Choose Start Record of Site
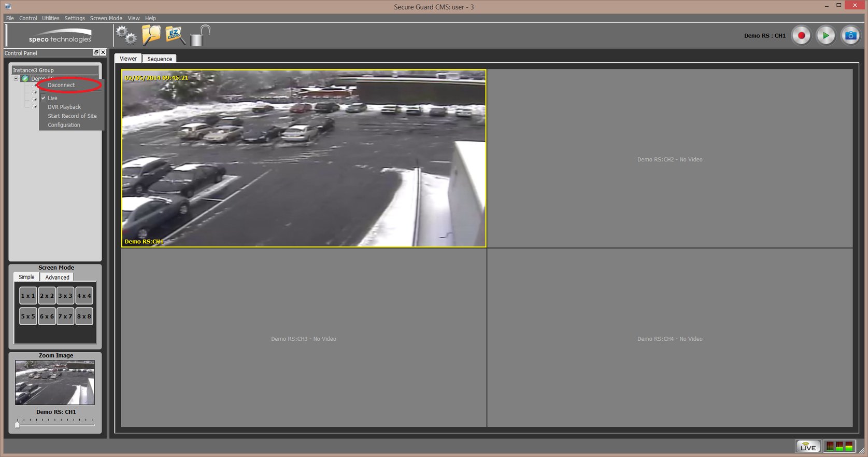 click(x=72, y=116)
